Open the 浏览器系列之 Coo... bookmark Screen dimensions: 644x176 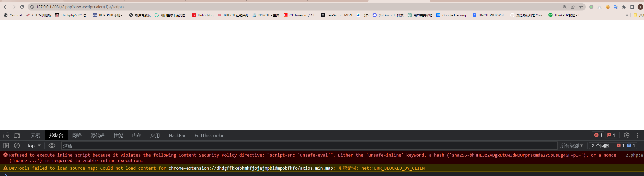(x=527, y=15)
